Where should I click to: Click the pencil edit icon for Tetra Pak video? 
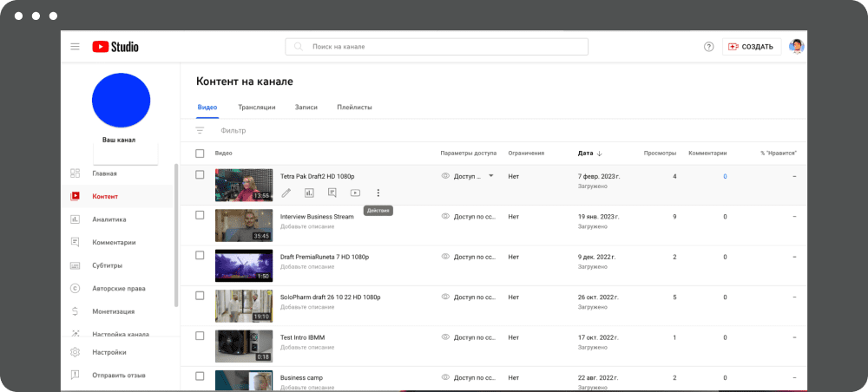tap(286, 193)
